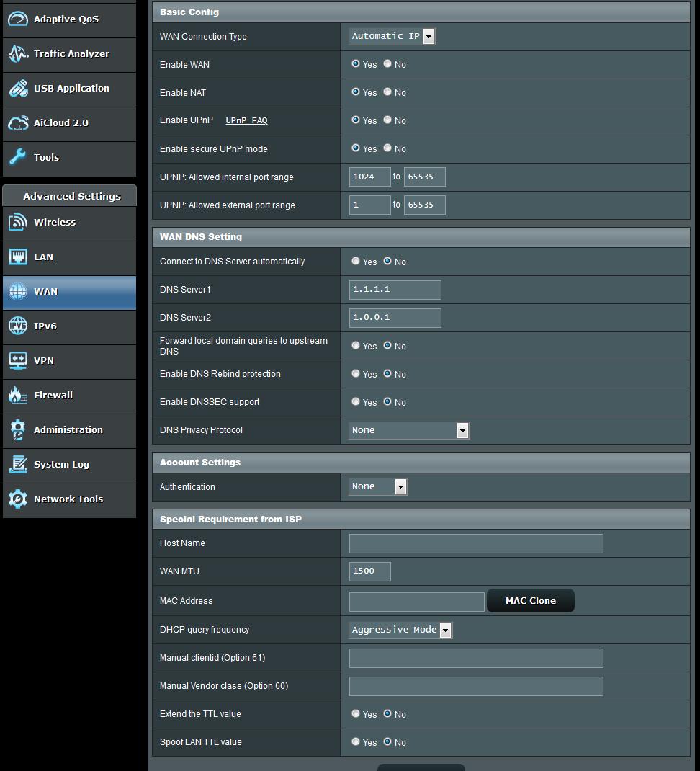Click Manual clientid (Option 61) field
700x771 pixels.
[x=476, y=659]
